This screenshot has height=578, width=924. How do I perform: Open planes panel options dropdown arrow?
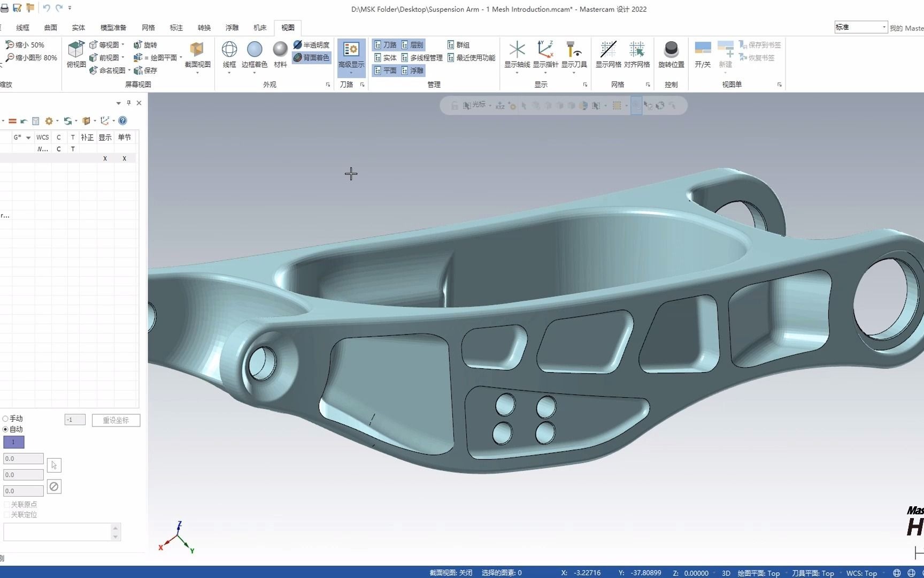(118, 103)
